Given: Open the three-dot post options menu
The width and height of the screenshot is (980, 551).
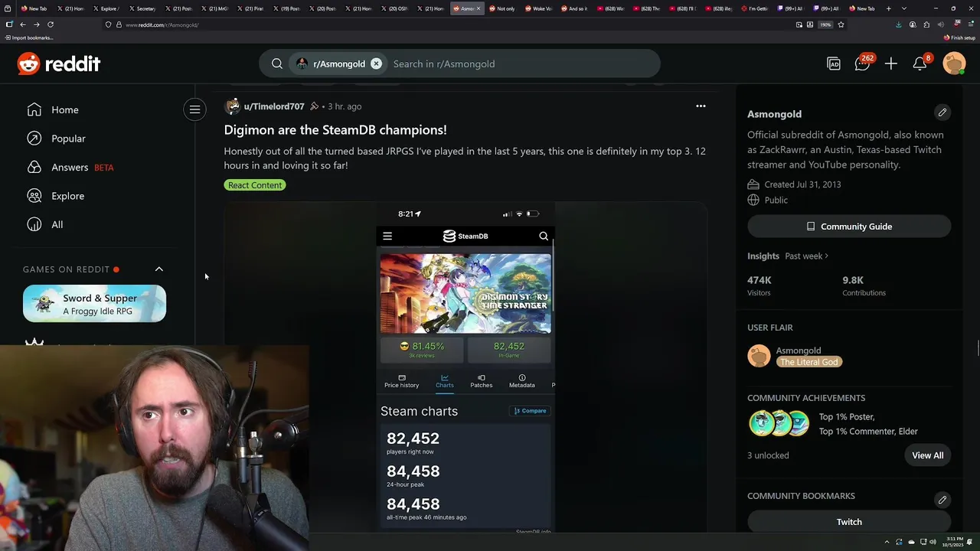Looking at the screenshot, I should (x=701, y=106).
